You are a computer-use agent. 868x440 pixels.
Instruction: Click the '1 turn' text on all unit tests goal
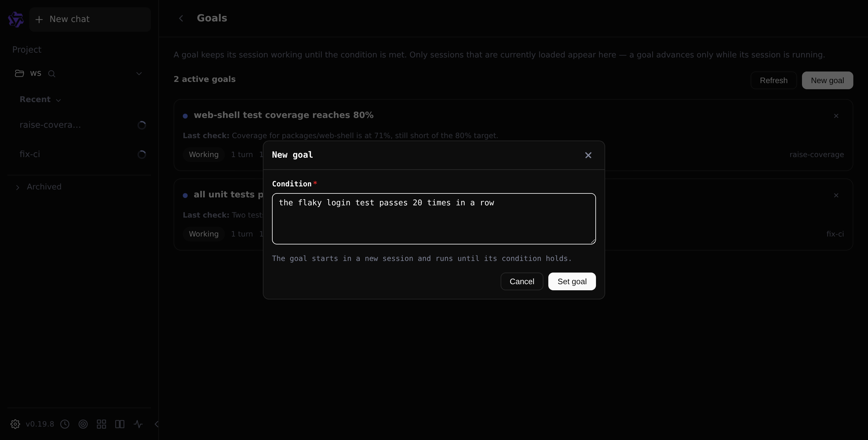point(241,234)
